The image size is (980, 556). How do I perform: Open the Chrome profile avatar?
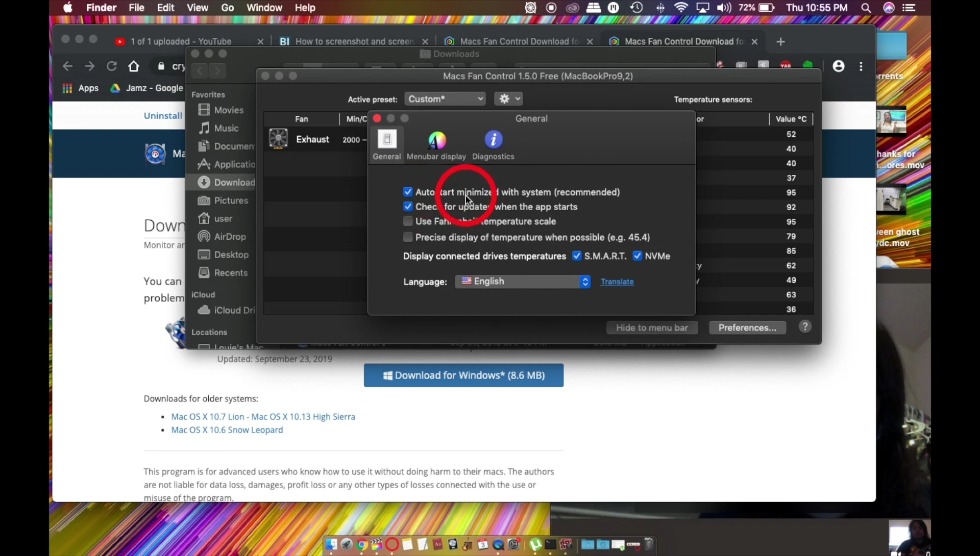(839, 66)
